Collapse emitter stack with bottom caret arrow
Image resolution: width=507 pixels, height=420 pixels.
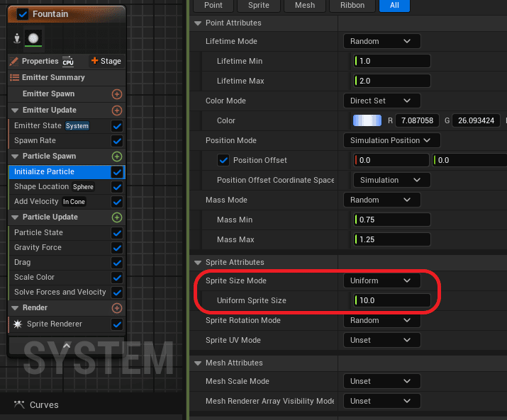coord(67,346)
